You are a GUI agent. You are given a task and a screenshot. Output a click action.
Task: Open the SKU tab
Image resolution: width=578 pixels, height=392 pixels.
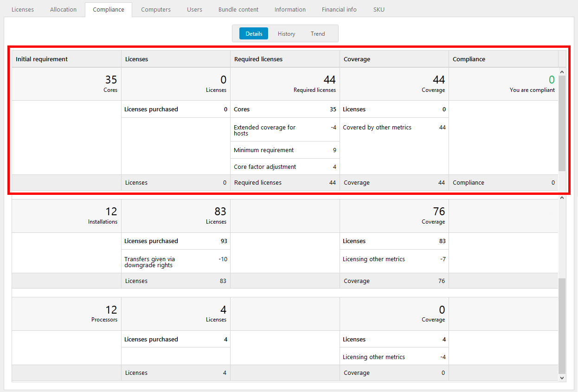pos(379,10)
